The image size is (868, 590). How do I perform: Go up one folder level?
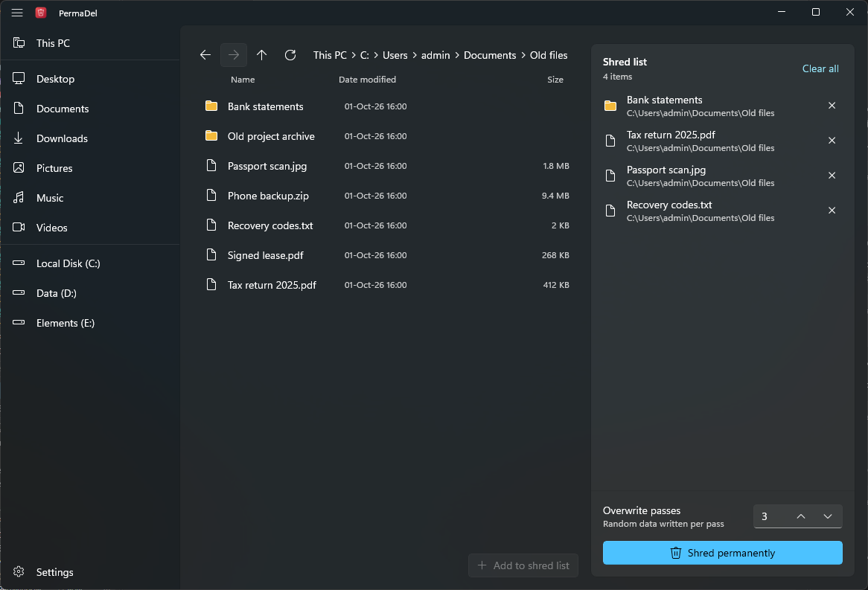tap(262, 55)
